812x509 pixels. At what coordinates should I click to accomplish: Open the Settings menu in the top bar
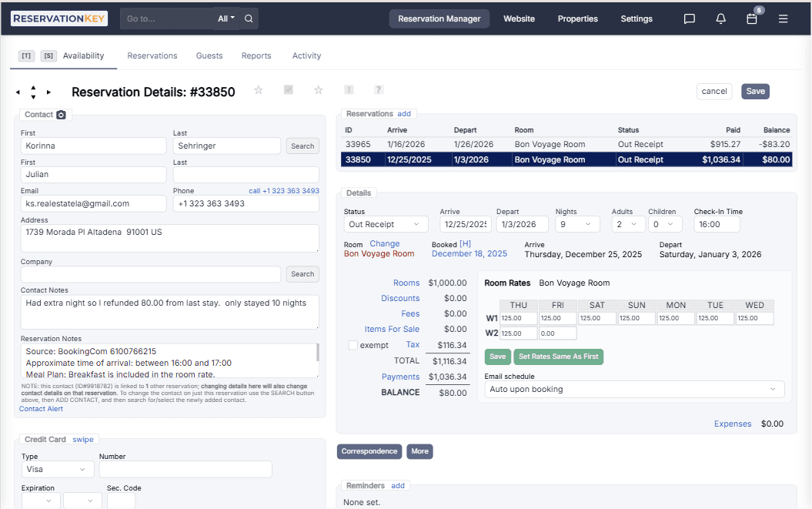point(636,18)
